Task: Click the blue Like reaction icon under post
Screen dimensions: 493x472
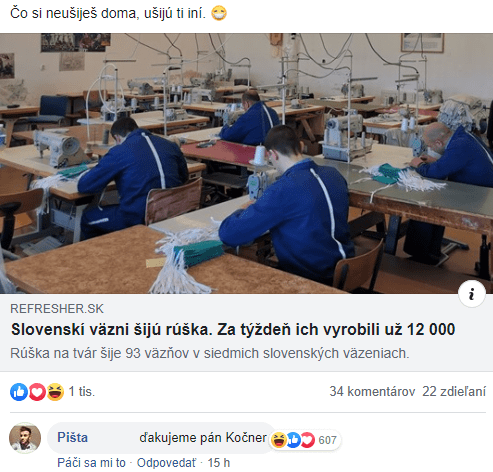Action: point(19,392)
